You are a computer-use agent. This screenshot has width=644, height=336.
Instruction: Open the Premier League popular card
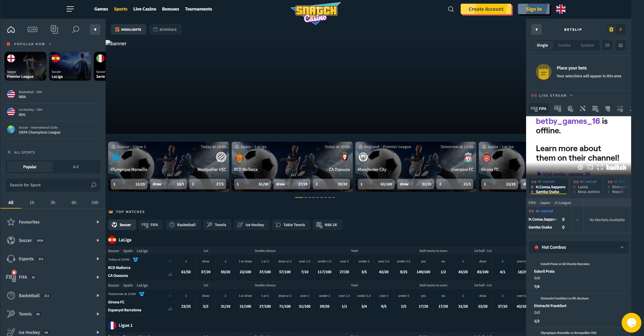[25, 66]
